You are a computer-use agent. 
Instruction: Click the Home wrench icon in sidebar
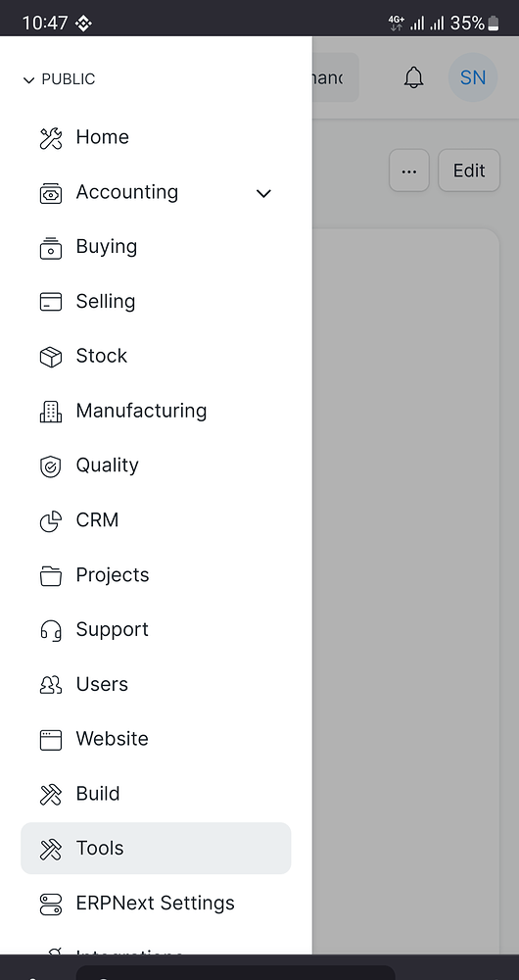pos(51,137)
